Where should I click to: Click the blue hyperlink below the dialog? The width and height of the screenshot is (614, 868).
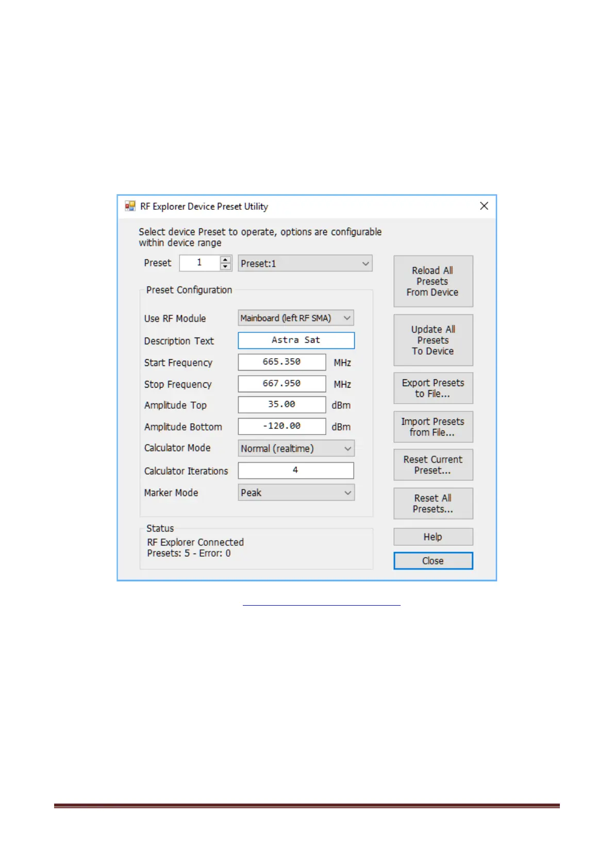pyautogui.click(x=321, y=604)
